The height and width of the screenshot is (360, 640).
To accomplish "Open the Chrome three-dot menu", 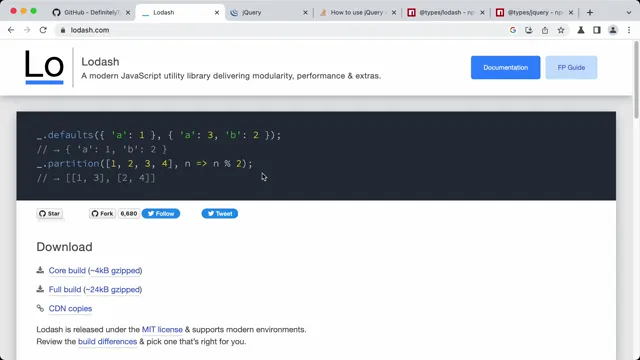I will pyautogui.click(x=629, y=30).
